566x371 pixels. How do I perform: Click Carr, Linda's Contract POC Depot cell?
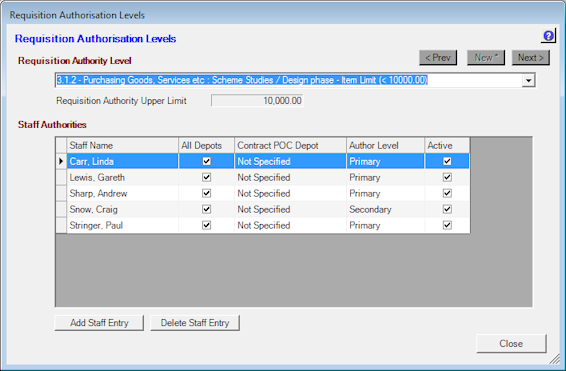coord(290,161)
